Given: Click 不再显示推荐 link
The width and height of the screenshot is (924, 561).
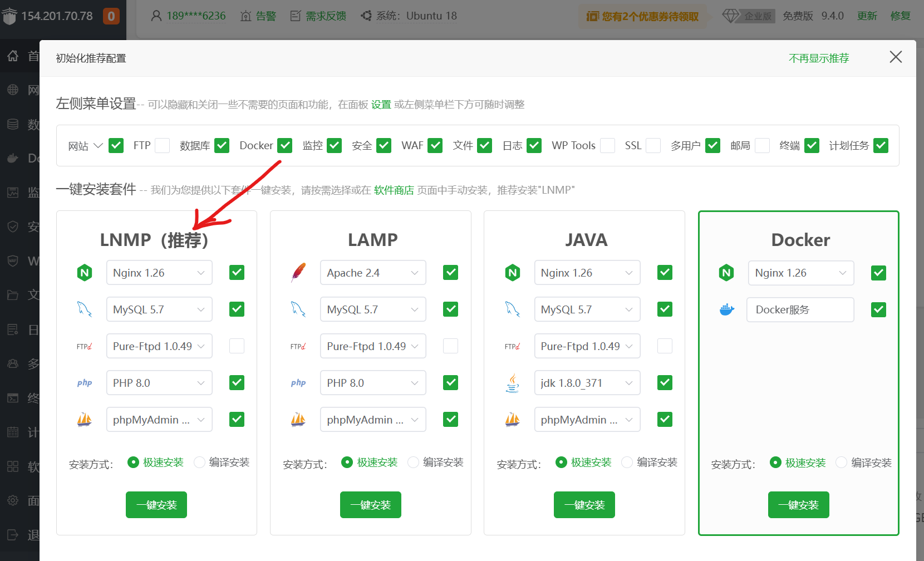Looking at the screenshot, I should click(818, 58).
